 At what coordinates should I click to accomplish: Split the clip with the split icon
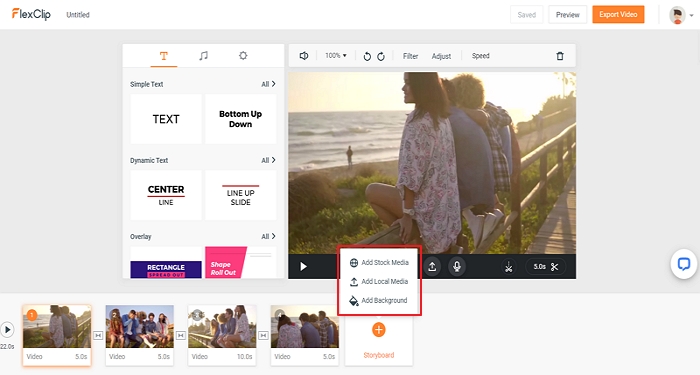pos(508,267)
